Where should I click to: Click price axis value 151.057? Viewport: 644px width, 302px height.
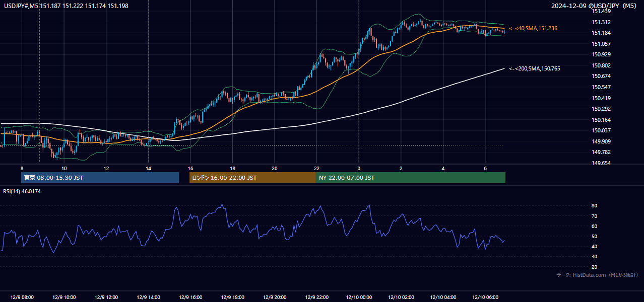click(601, 44)
